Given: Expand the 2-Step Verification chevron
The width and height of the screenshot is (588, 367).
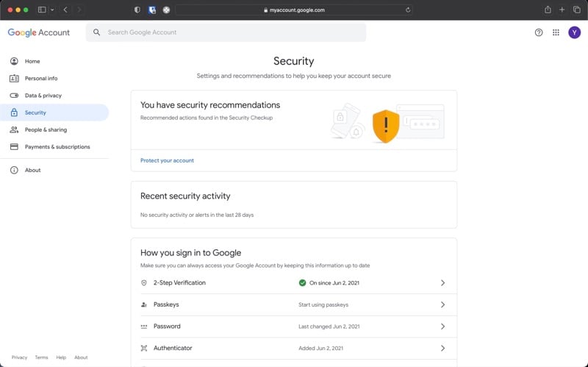Looking at the screenshot, I should (442, 283).
